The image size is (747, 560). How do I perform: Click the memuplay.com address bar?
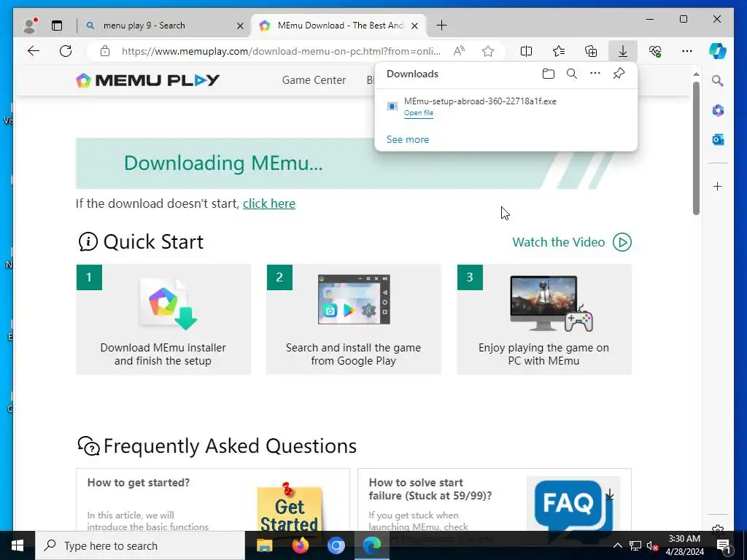pyautogui.click(x=281, y=52)
